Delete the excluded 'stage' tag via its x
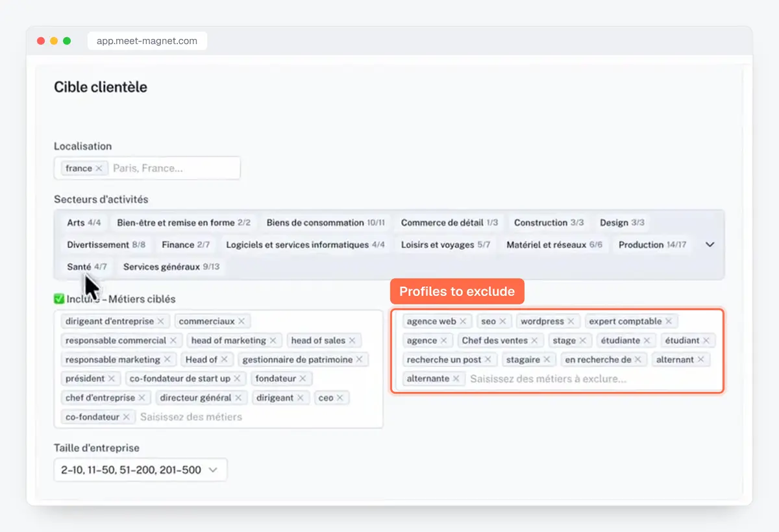Screen dimensions: 779x532 coord(582,341)
